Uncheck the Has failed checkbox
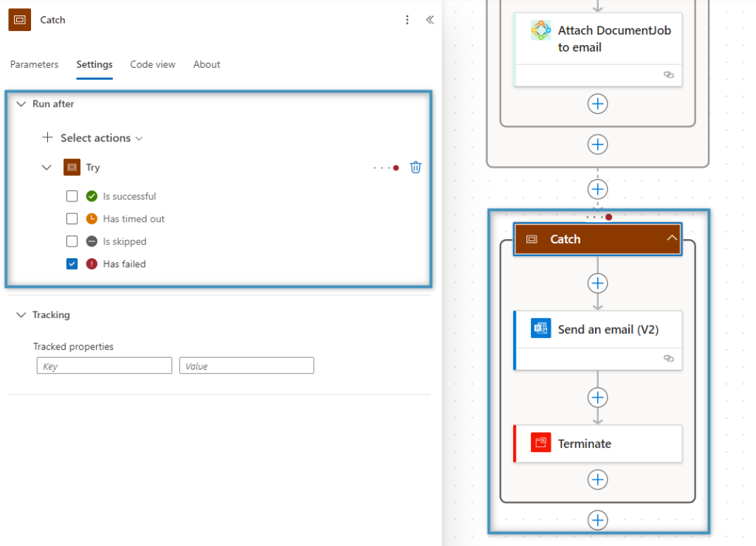The height and width of the screenshot is (546, 756). click(x=72, y=264)
